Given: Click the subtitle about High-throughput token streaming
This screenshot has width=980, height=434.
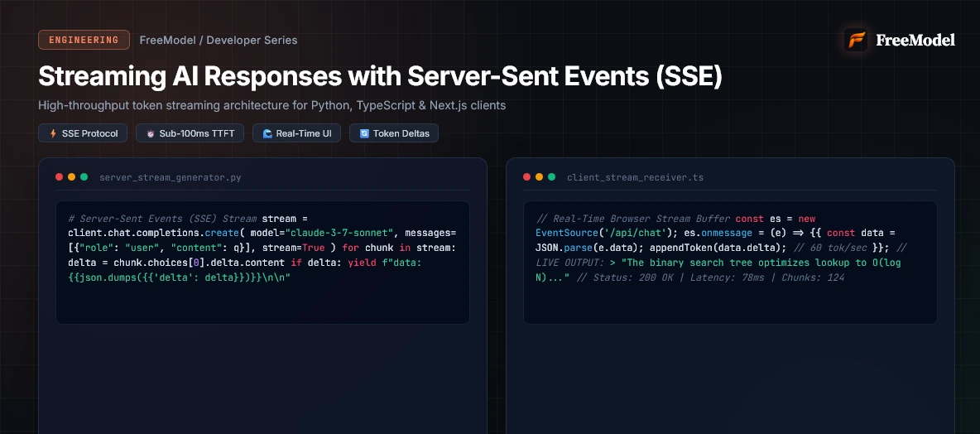Looking at the screenshot, I should 271,105.
